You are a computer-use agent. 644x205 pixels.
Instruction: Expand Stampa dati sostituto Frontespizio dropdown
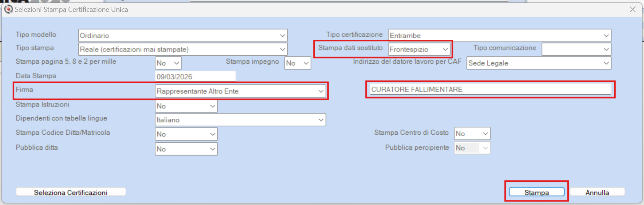[419, 49]
